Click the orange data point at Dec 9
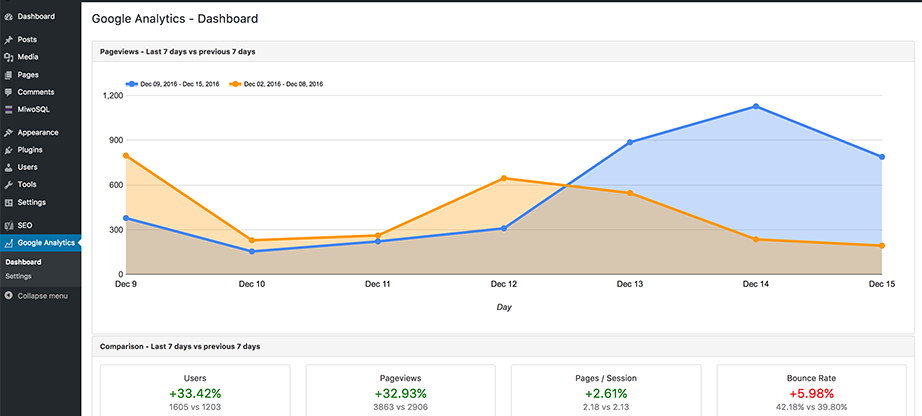The image size is (922, 416). pyautogui.click(x=126, y=156)
